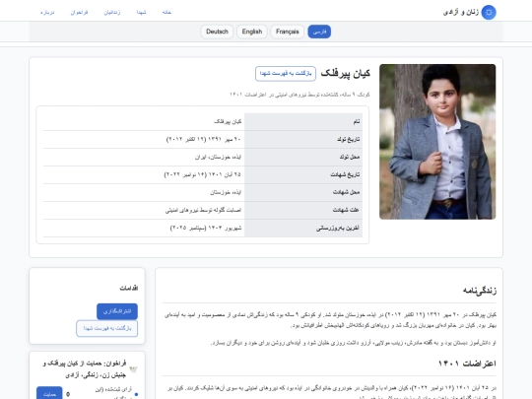Viewport: 532px width, 399px height.
Task: Click the اقدامات card heading
Action: (x=129, y=288)
